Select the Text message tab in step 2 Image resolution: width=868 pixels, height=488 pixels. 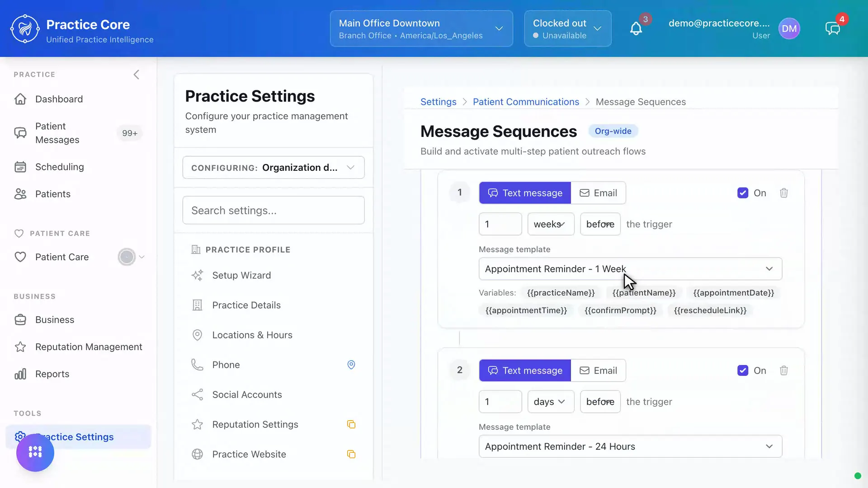525,371
